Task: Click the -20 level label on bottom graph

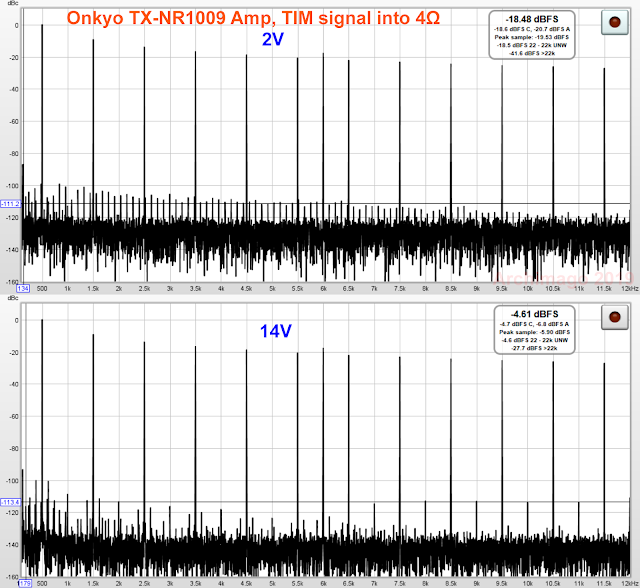Action: pyautogui.click(x=14, y=353)
